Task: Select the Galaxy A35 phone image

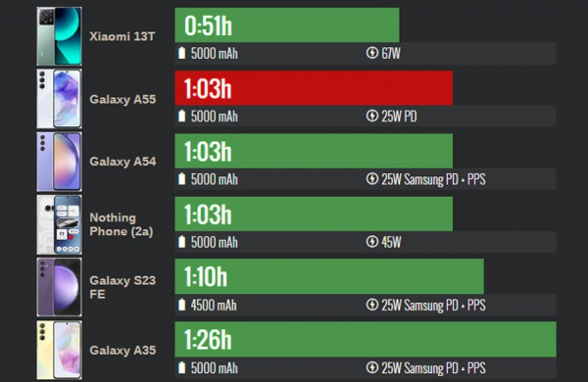Action: click(59, 350)
